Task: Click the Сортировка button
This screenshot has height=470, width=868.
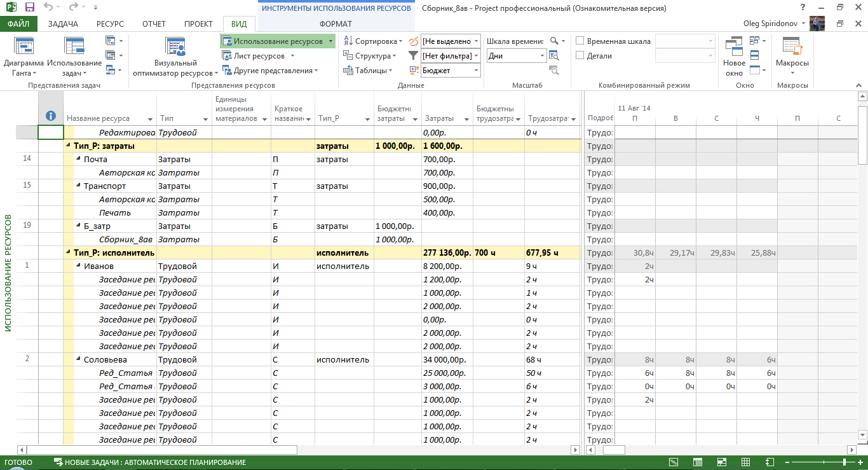Action: coord(370,41)
